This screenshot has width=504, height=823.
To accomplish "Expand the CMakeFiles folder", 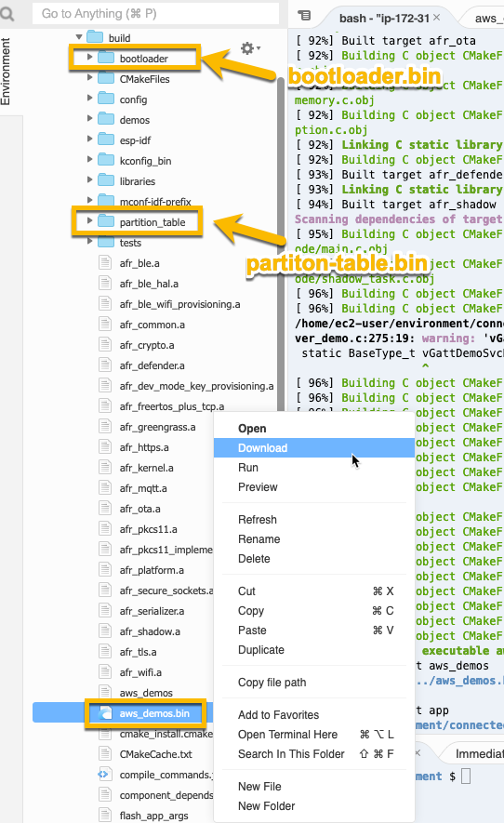I will (x=90, y=78).
